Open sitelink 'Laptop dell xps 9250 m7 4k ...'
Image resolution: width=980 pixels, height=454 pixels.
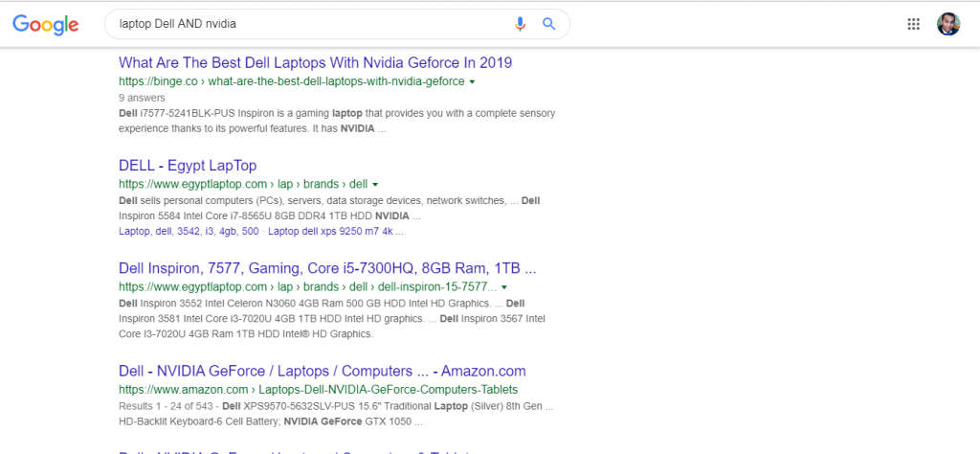click(x=336, y=232)
